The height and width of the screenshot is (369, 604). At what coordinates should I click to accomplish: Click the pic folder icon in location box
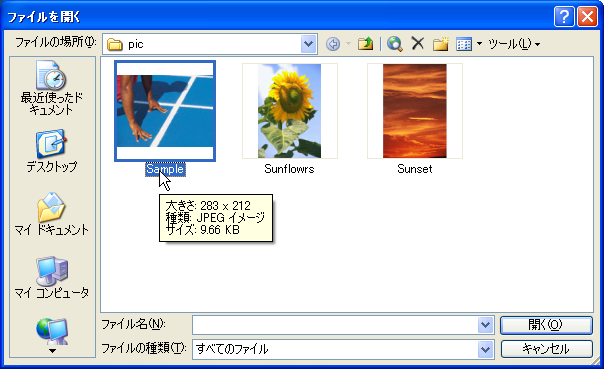[114, 44]
